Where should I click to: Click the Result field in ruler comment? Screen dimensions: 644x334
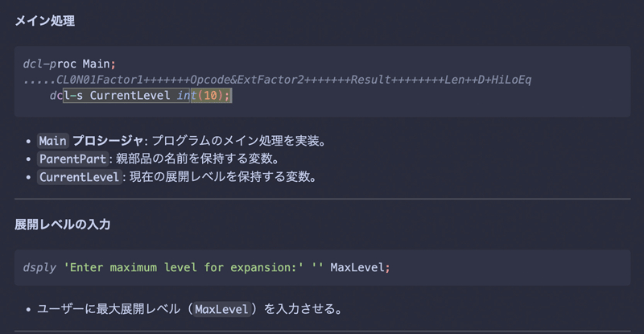pyautogui.click(x=370, y=80)
